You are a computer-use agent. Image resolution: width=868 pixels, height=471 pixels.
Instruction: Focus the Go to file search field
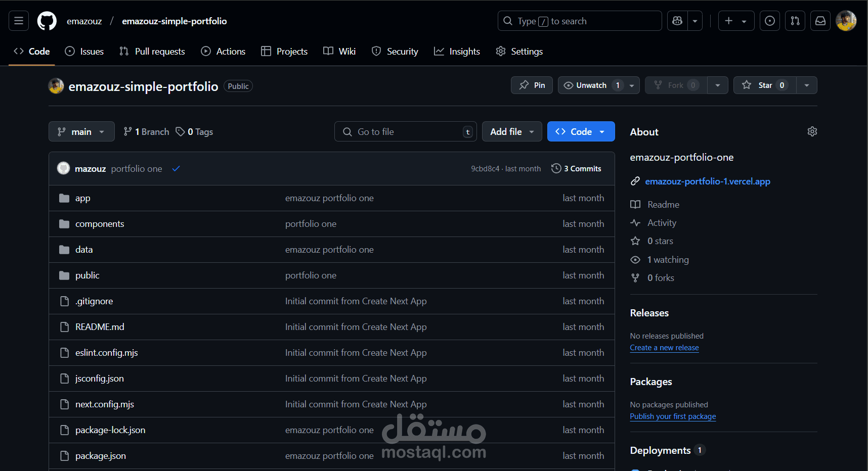(x=406, y=131)
